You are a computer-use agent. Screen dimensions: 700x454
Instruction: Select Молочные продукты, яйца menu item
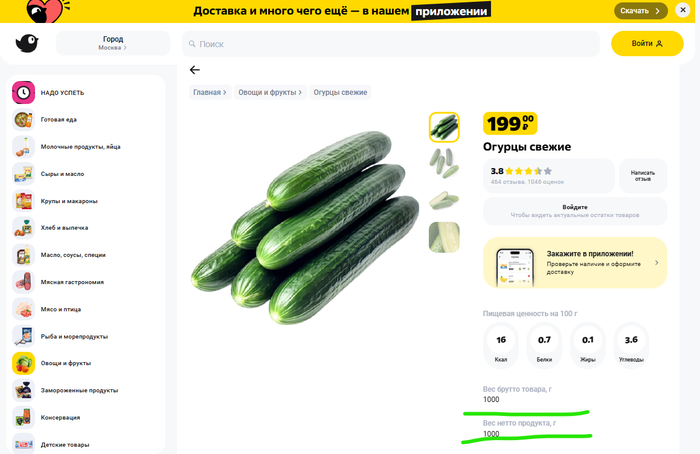[x=80, y=147]
